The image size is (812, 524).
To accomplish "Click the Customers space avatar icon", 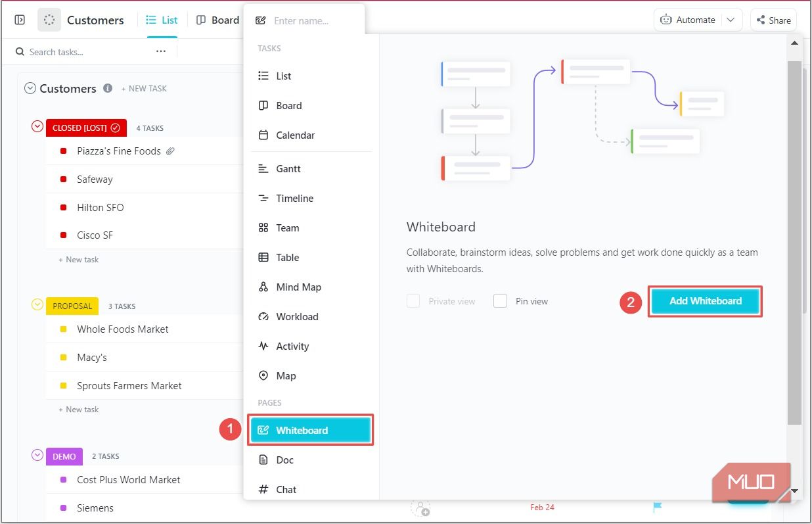I will point(49,20).
